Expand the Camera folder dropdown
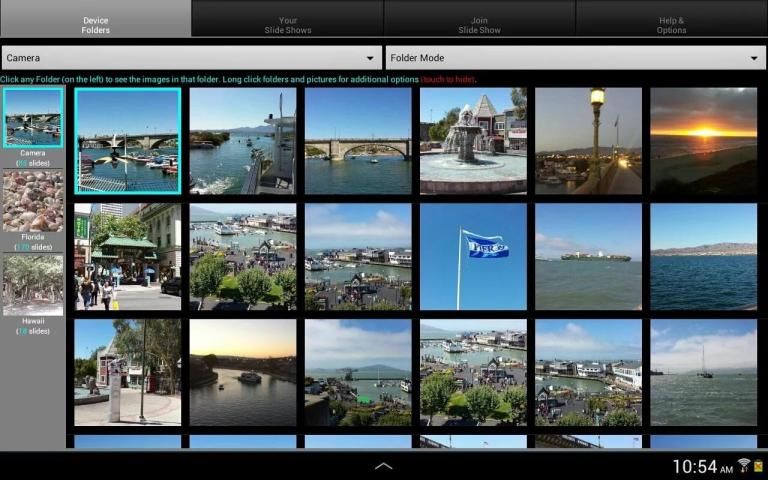This screenshot has height=480, width=768. tap(191, 58)
